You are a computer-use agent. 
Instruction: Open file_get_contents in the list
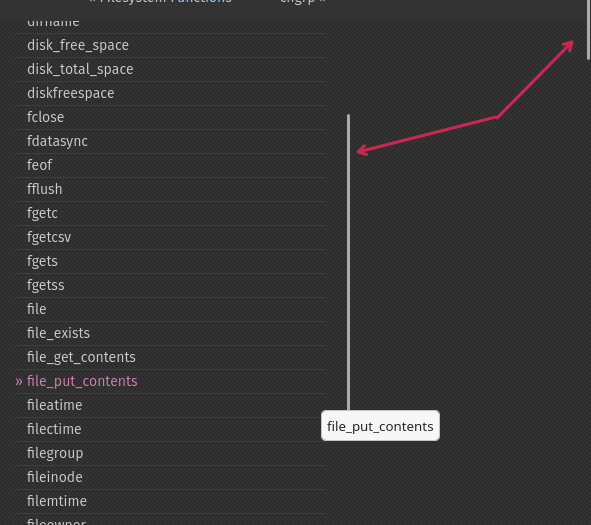click(x=81, y=357)
